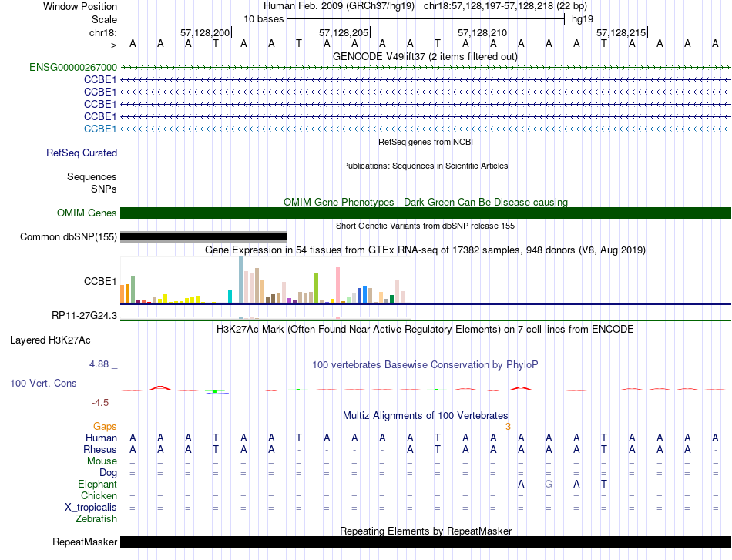
Task: Click position label 57,128,210 on ruler
Action: pos(482,32)
